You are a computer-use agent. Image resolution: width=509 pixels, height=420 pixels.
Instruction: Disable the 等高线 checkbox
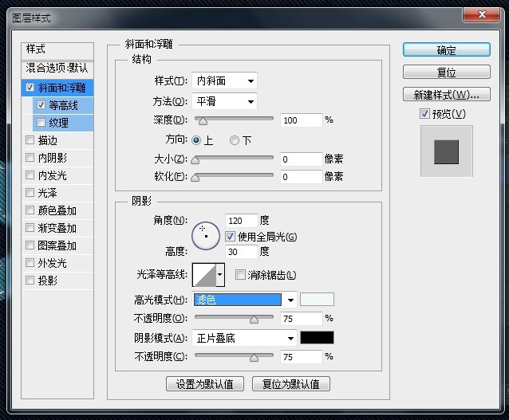pyautogui.click(x=41, y=104)
